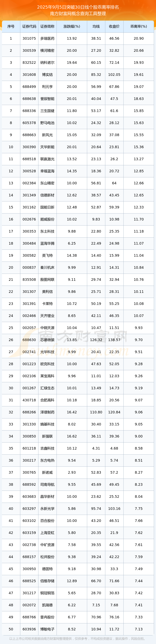The image size is (156, 644).
Task: Click stock name 百合股份
Action: coord(47,521)
